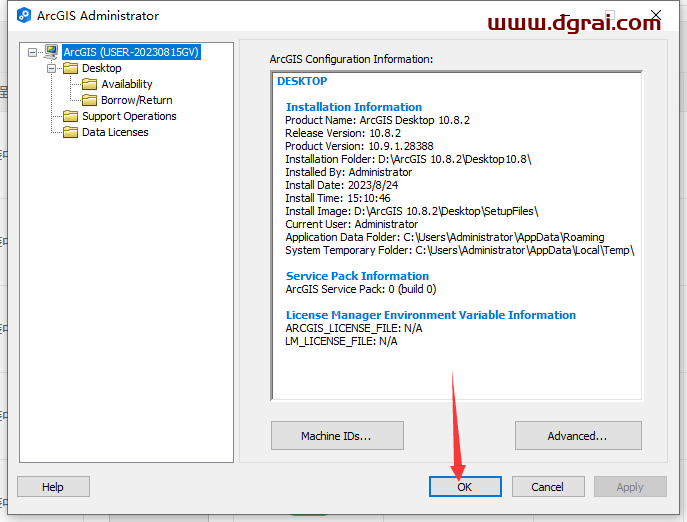
Task: Click the Desktop folder icon in the tree
Action: click(x=70, y=68)
